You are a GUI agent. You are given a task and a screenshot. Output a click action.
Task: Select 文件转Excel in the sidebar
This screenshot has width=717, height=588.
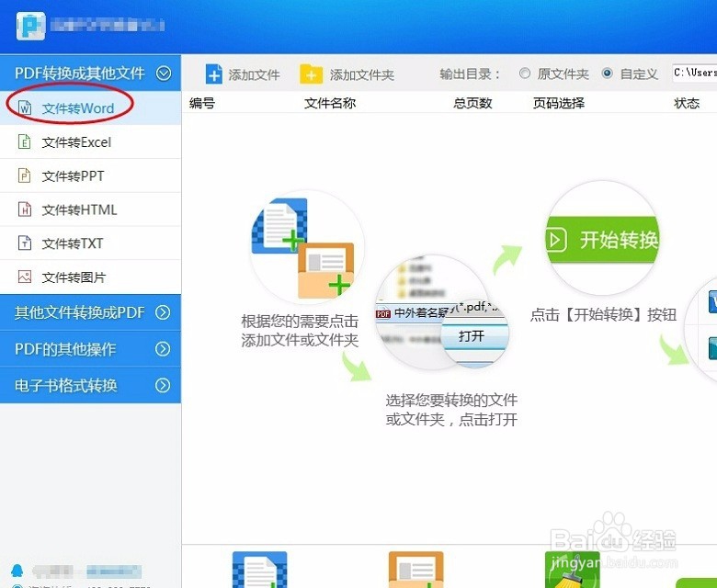click(x=90, y=142)
